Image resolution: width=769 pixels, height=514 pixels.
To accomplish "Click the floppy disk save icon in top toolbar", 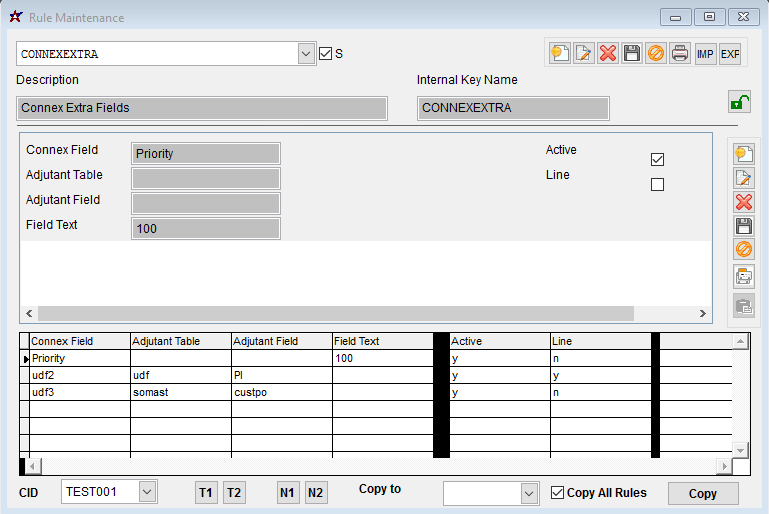I will click(x=632, y=54).
